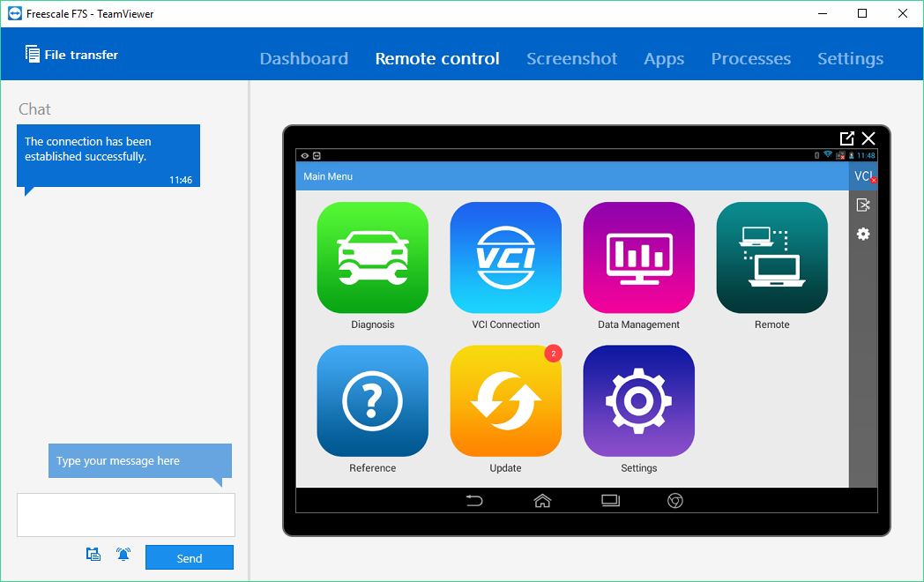Click the File transfer icon
This screenshot has height=582, width=924.
click(33, 54)
